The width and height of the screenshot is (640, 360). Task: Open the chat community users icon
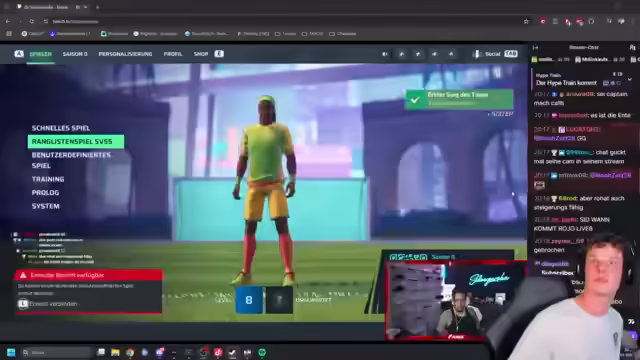(632, 47)
